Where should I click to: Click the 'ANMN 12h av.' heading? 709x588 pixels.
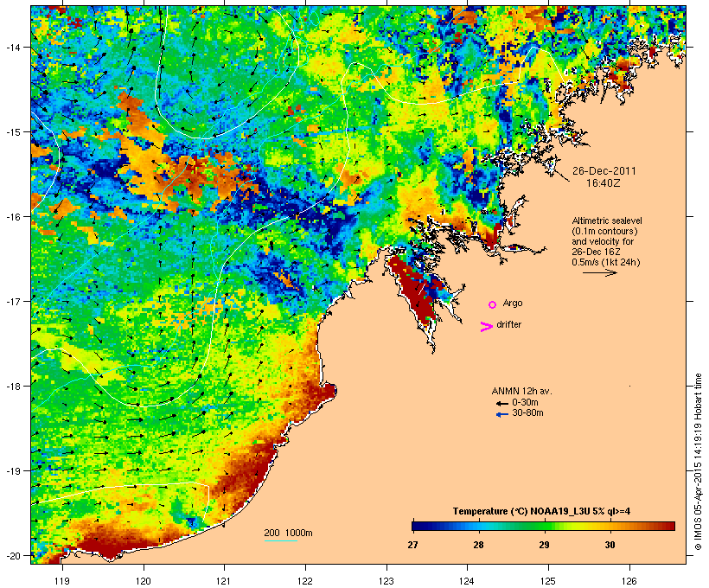(x=521, y=391)
